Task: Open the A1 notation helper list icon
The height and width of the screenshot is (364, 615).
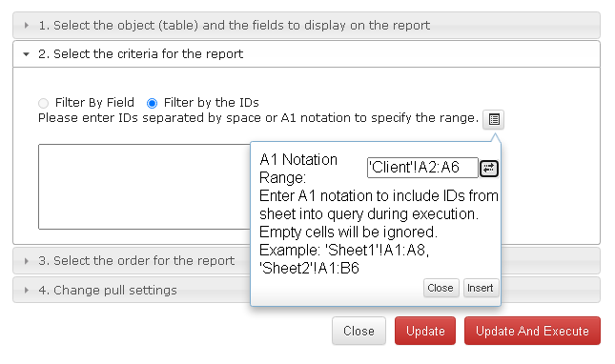Action: pos(493,119)
